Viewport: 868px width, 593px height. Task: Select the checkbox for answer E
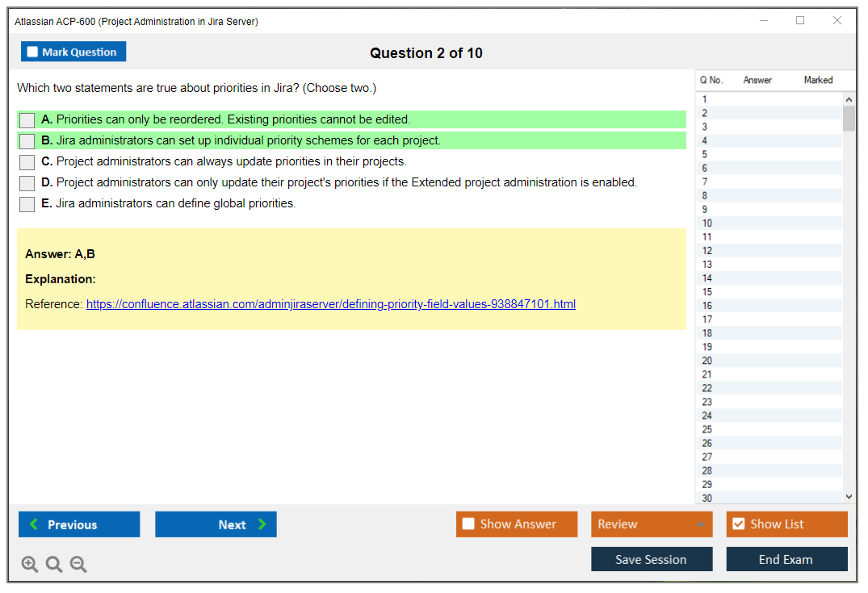point(27,204)
